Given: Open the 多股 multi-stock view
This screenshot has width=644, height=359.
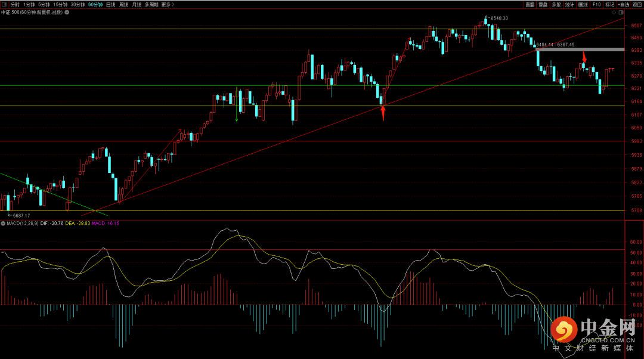Looking at the screenshot, I should pyautogui.click(x=556, y=5).
